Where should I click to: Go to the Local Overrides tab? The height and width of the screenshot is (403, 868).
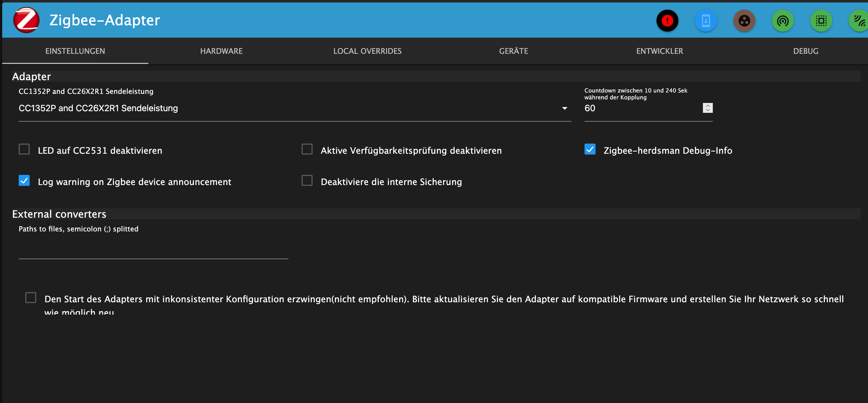coord(367,51)
